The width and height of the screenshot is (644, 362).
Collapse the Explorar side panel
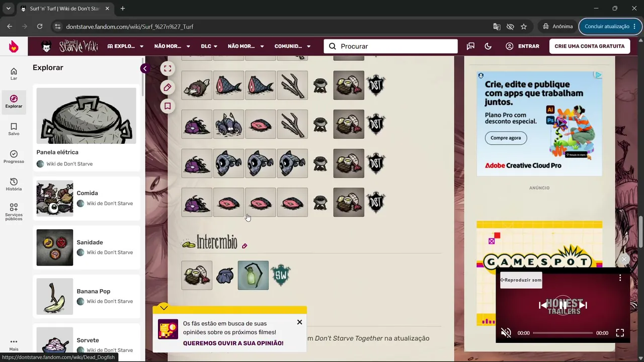[x=144, y=69]
